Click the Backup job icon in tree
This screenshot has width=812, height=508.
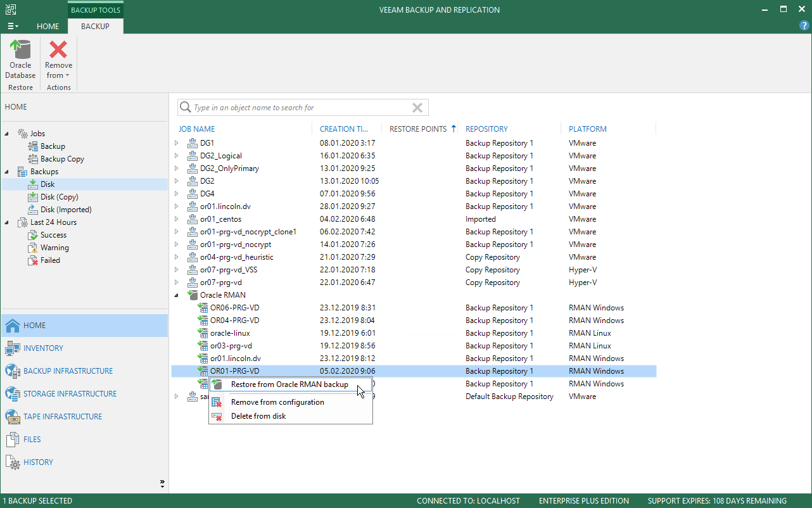click(x=34, y=146)
